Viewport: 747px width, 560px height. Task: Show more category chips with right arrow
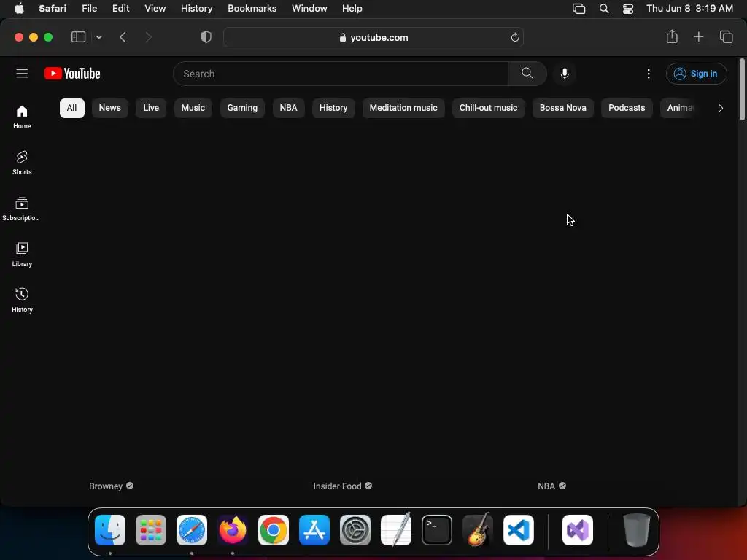[720, 108]
